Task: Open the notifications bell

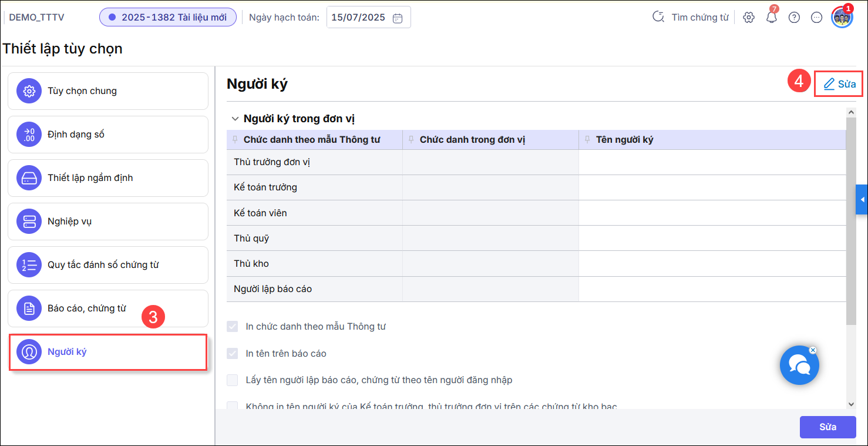Action: coord(771,17)
